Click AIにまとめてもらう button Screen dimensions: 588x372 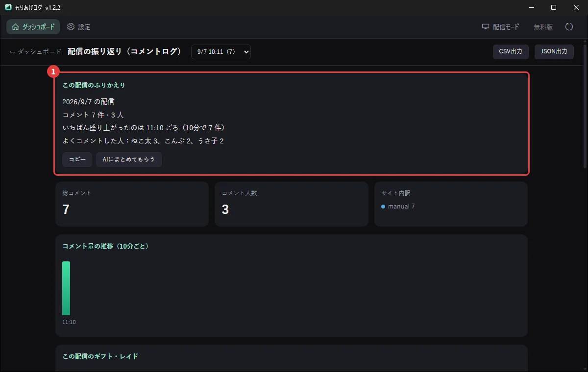click(129, 160)
